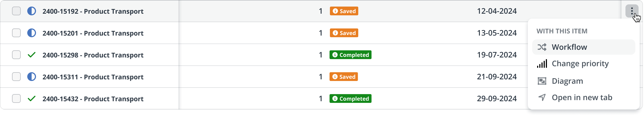Choose Open in new tab option

pos(582,97)
